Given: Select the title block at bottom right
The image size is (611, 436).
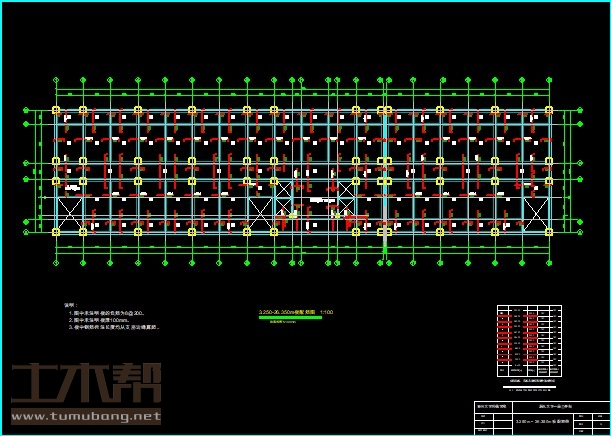Looking at the screenshot, I should pos(538,415).
